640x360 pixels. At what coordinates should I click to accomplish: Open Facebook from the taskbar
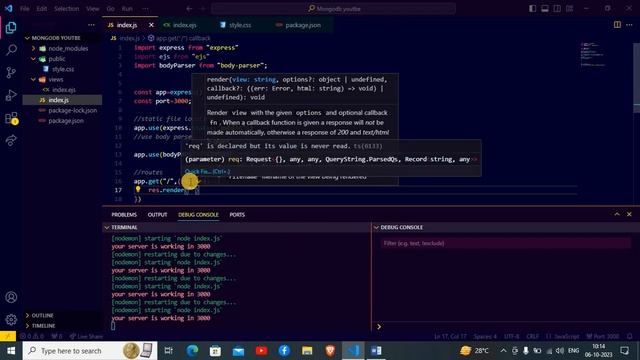pos(284,351)
